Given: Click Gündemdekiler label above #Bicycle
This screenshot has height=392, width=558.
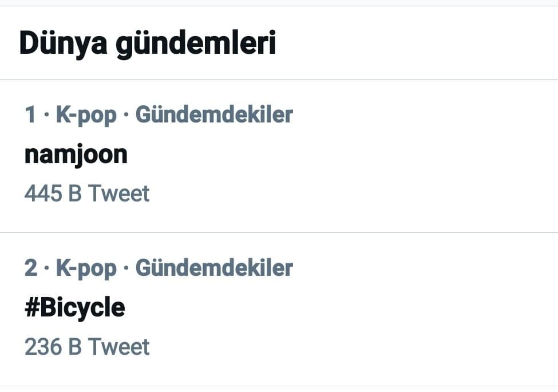Looking at the screenshot, I should click(214, 268).
